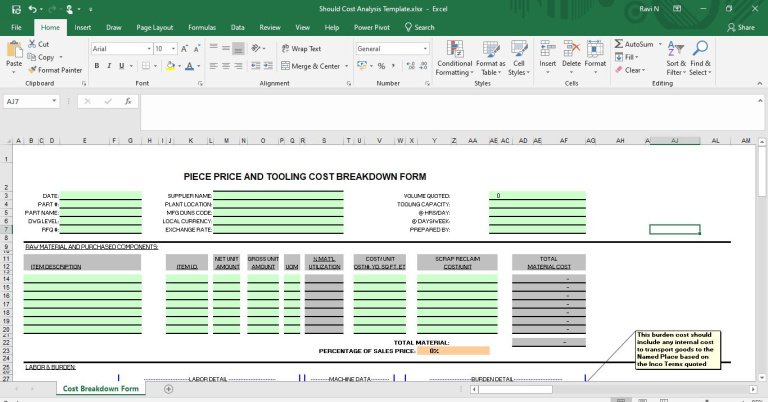This screenshot has width=768, height=402.
Task: Collapse the ribbon with chevron
Action: click(760, 84)
